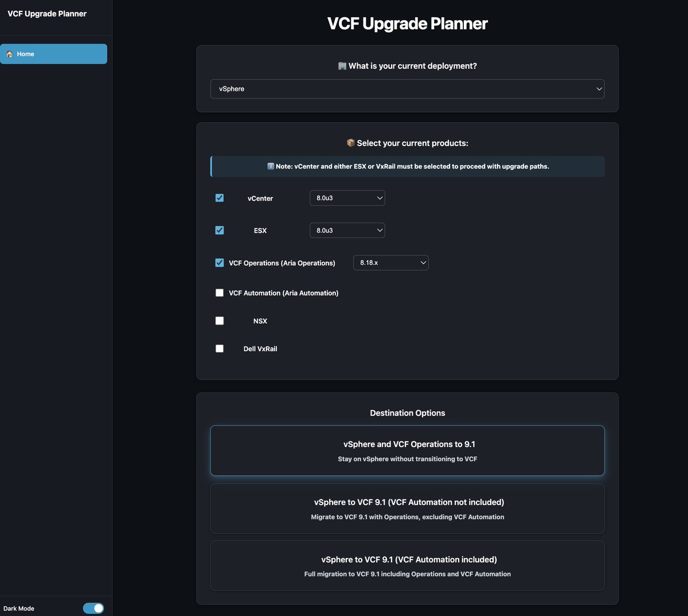Click the main VCF Upgrade Planner heading

tap(408, 23)
